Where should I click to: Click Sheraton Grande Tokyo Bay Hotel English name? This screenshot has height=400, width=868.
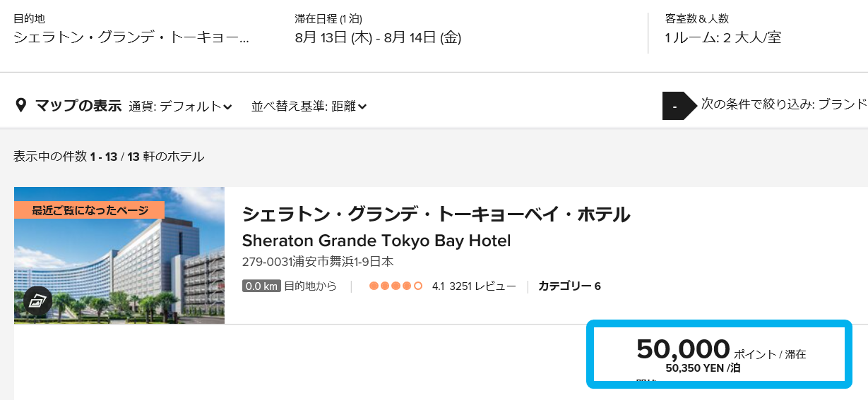(x=376, y=241)
